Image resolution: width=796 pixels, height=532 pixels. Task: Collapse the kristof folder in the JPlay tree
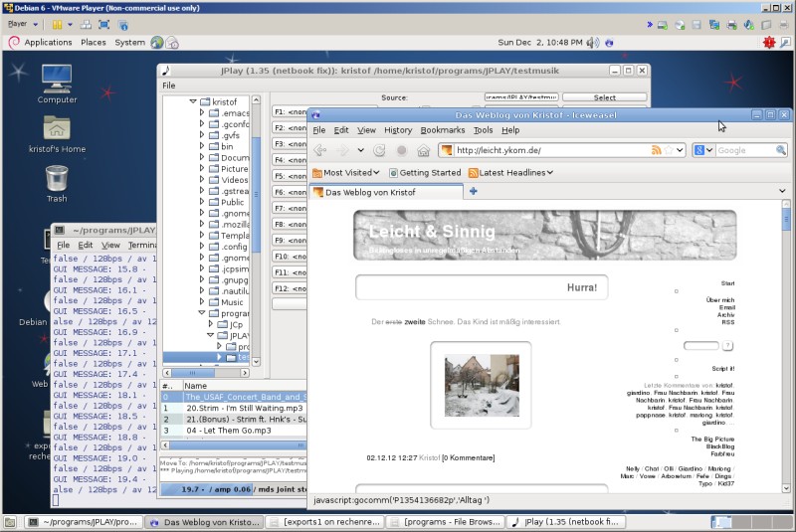[192, 102]
